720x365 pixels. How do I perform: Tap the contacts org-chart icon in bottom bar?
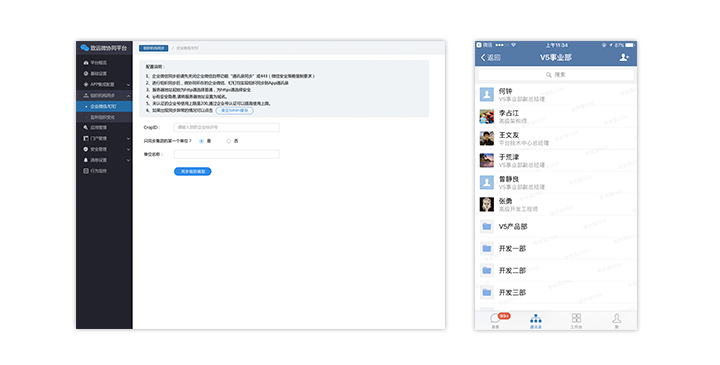[535, 320]
